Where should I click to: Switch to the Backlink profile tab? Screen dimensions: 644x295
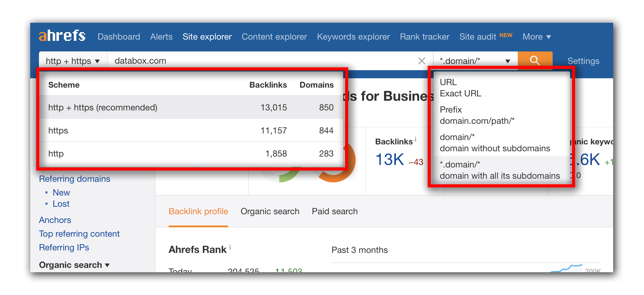198,211
